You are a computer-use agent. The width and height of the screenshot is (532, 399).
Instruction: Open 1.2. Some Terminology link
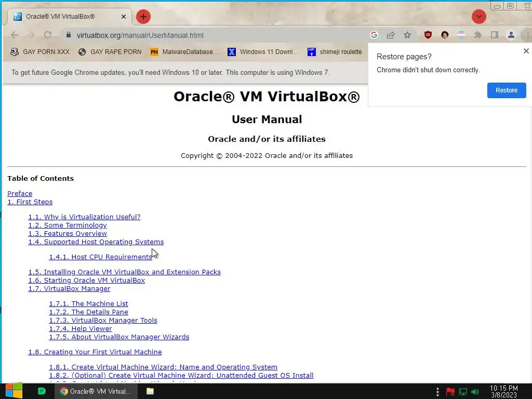point(68,225)
